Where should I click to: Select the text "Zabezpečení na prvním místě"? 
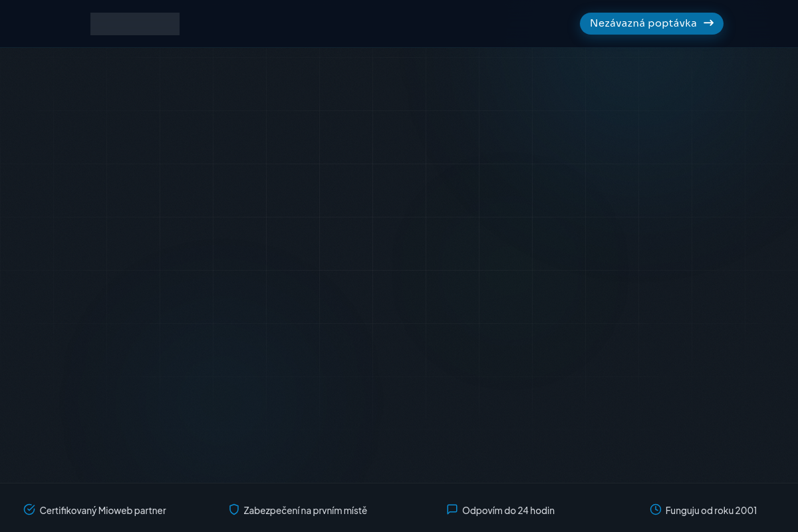[305, 511]
